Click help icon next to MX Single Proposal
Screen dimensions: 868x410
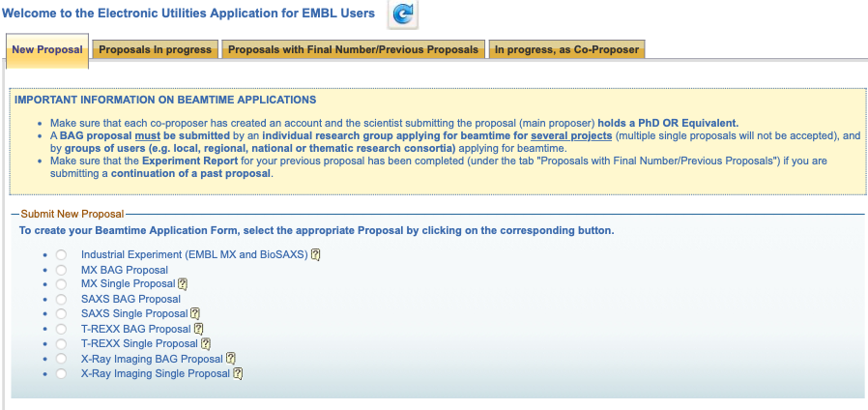point(182,284)
